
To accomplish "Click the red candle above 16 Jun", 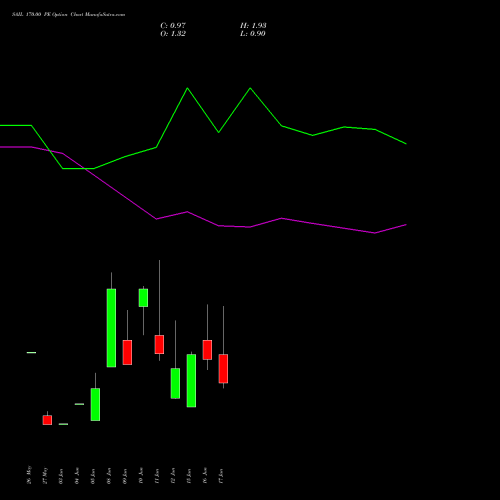I will [207, 350].
